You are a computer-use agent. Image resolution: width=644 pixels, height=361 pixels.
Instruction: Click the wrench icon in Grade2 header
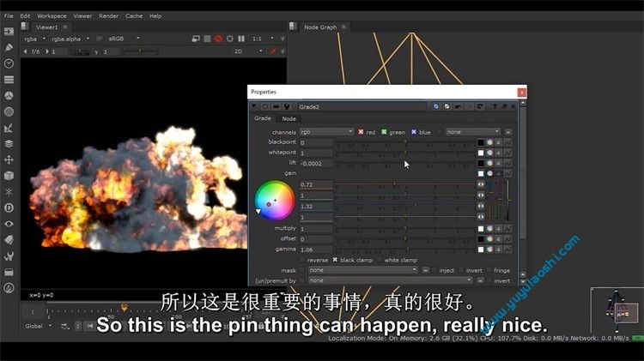coord(287,106)
